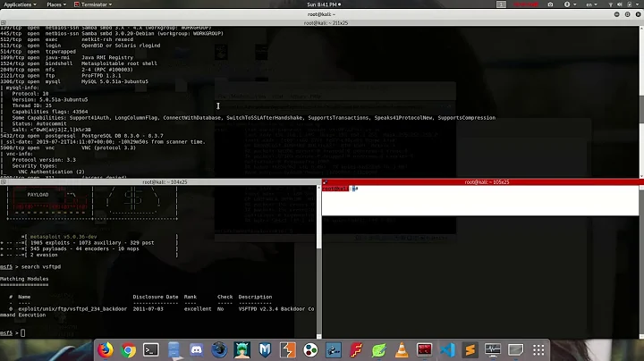The width and height of the screenshot is (644, 361).
Task: Click the '3306/tcp open mysql' line
Action: (74, 81)
